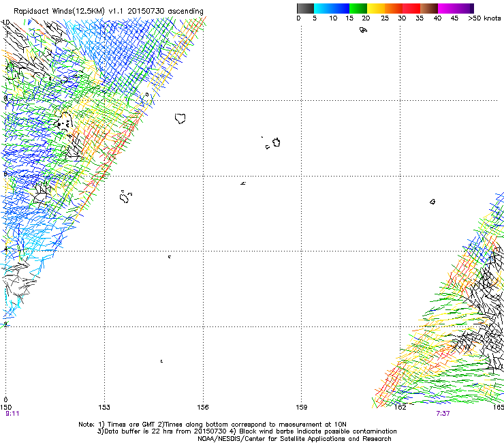Click the gray 0–5 knots legend segment
This screenshot has width=504, height=443.
pyautogui.click(x=305, y=8)
